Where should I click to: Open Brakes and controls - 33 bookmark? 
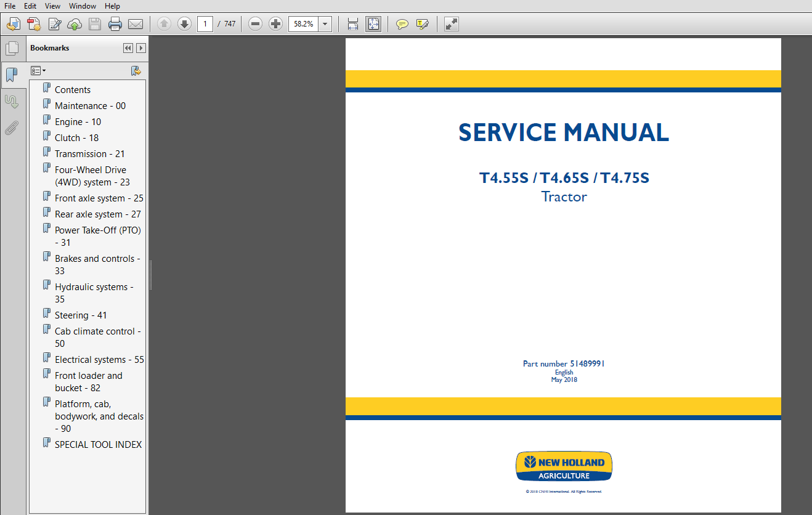(97, 265)
